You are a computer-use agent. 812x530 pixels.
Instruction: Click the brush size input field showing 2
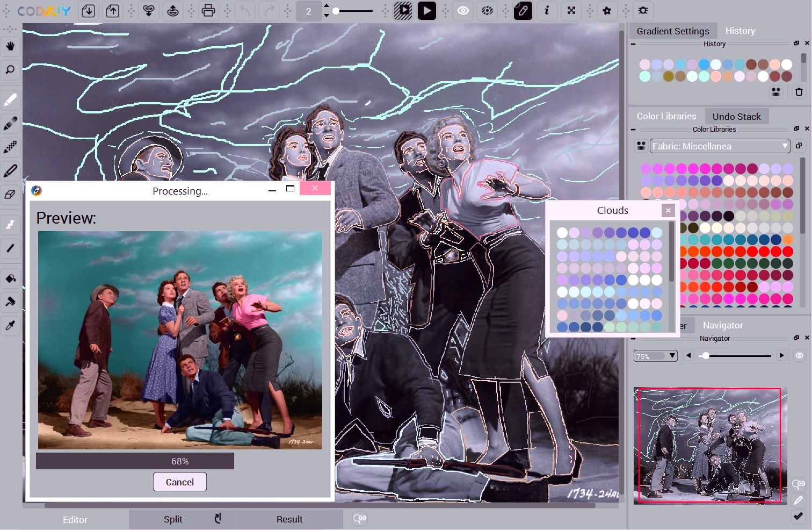308,11
